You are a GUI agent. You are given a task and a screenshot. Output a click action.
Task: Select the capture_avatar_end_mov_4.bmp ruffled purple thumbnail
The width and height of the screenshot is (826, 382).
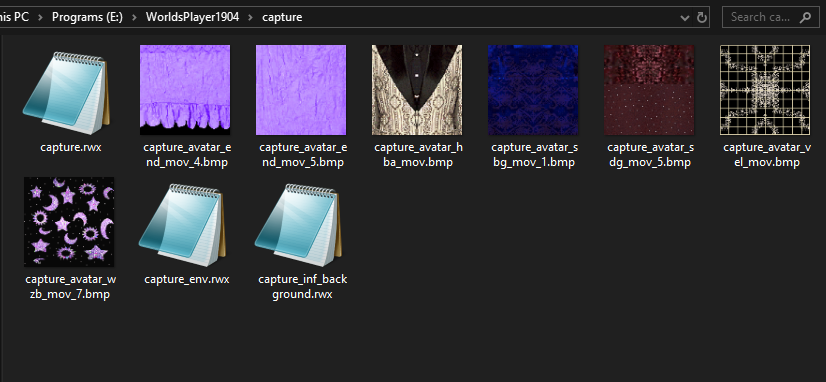click(185, 90)
